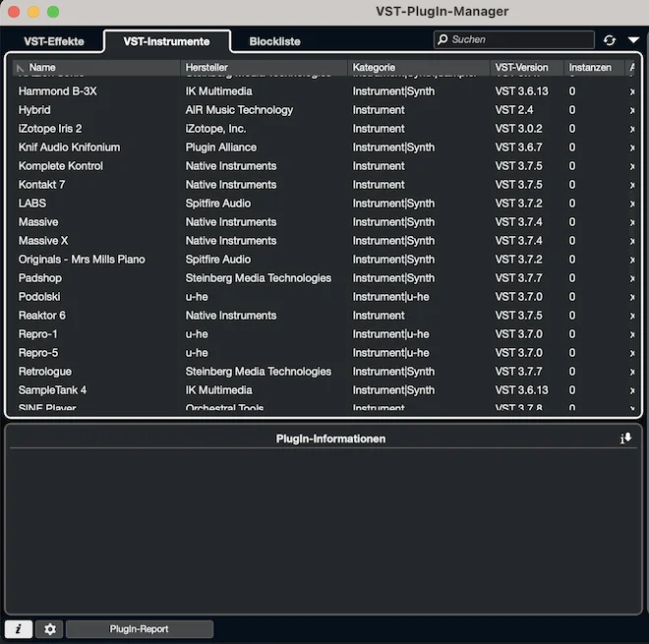Open the Blockliste tab
Image resolution: width=649 pixels, height=644 pixels.
pyautogui.click(x=274, y=41)
